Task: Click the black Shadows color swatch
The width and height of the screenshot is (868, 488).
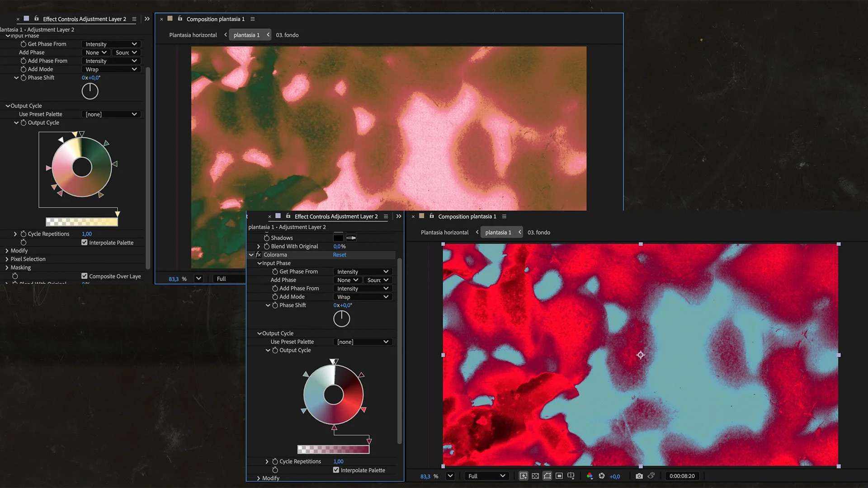Action: tap(338, 238)
